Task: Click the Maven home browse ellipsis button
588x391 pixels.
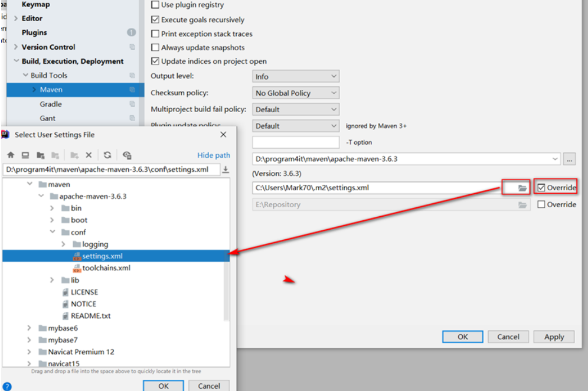Action: [569, 159]
